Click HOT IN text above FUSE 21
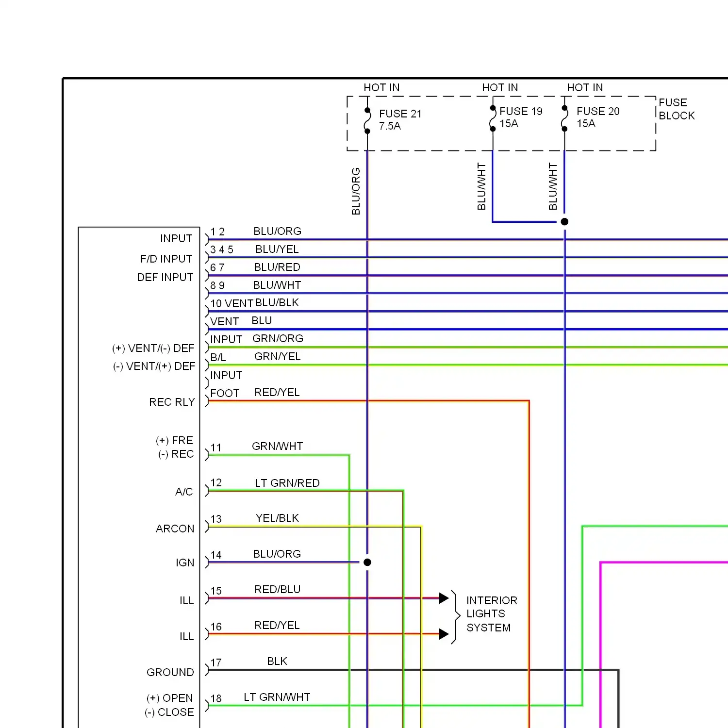 point(381,87)
